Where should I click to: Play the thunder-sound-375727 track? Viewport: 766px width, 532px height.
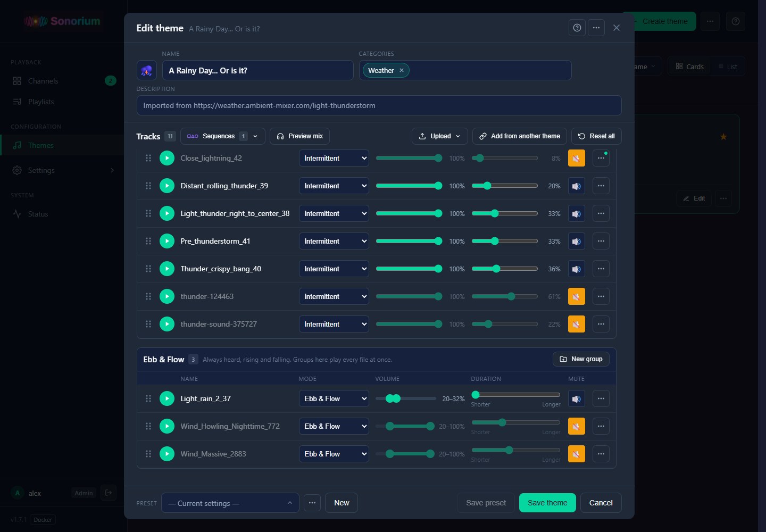pyautogui.click(x=167, y=324)
